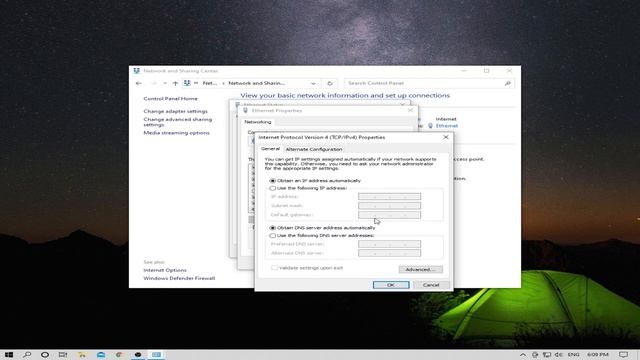This screenshot has width=640, height=360.
Task: Open the taskbar clock
Action: click(598, 354)
